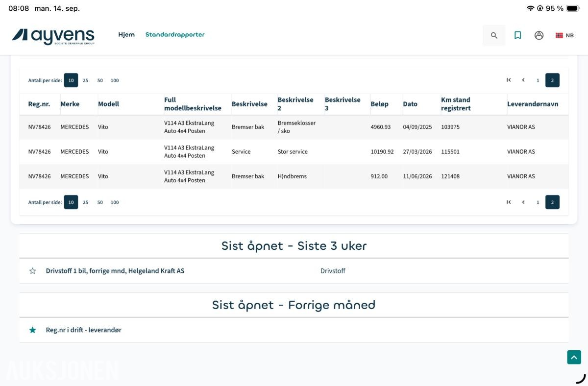Favorite the Drivstoff 1 bil report star

pos(33,271)
